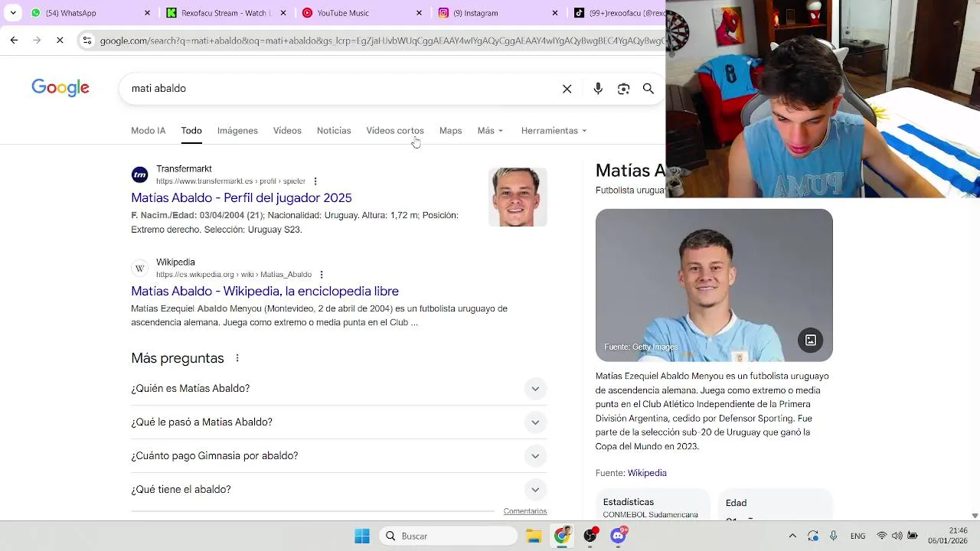The height and width of the screenshot is (551, 980).
Task: Open volume speaker tray icon
Action: tap(897, 536)
